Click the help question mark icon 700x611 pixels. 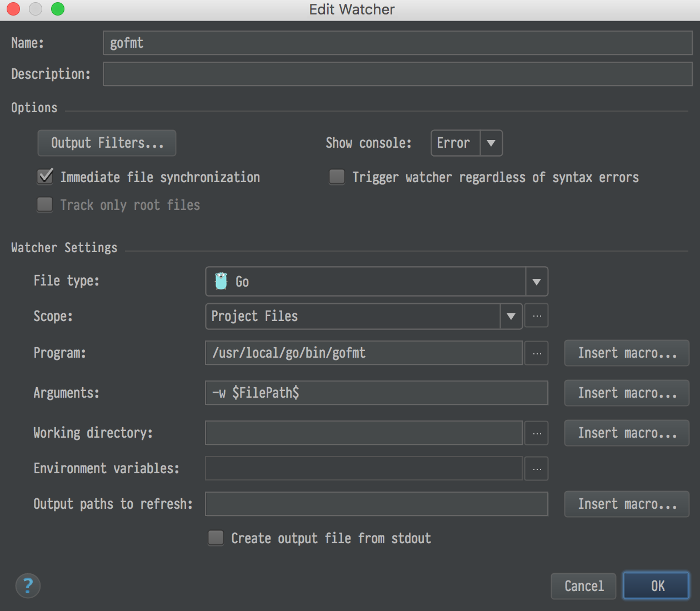28,585
